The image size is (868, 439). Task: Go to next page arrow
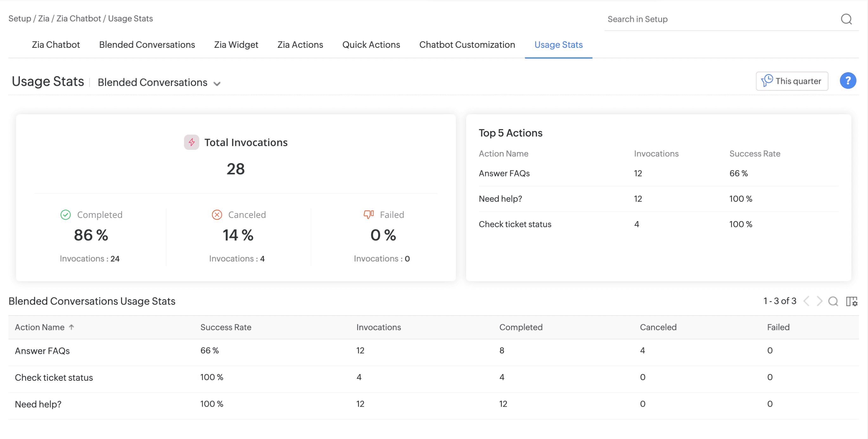[x=820, y=301]
